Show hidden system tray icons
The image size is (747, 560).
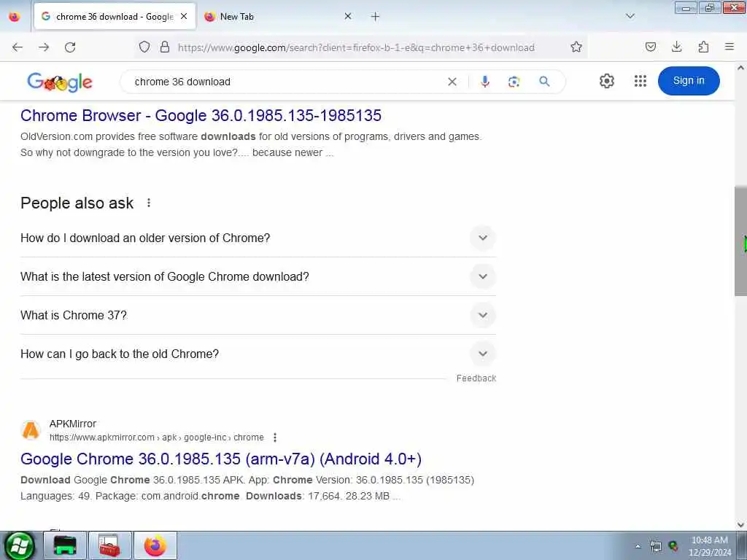pos(638,546)
